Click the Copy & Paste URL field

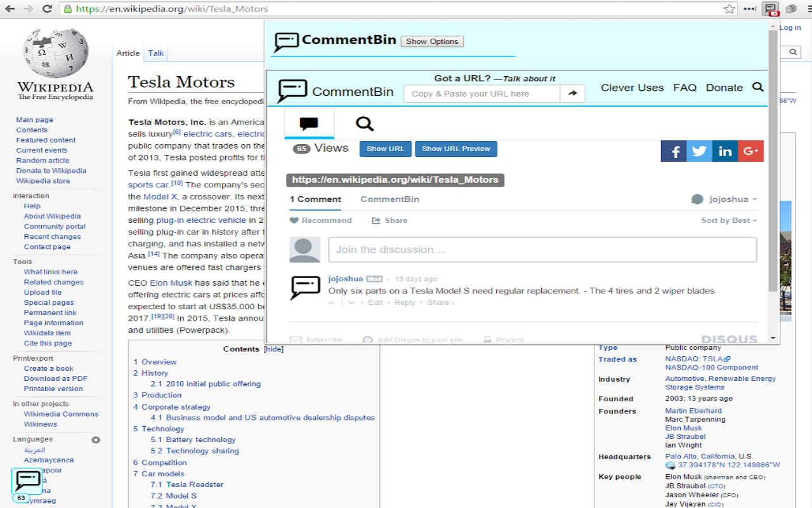[x=482, y=93]
